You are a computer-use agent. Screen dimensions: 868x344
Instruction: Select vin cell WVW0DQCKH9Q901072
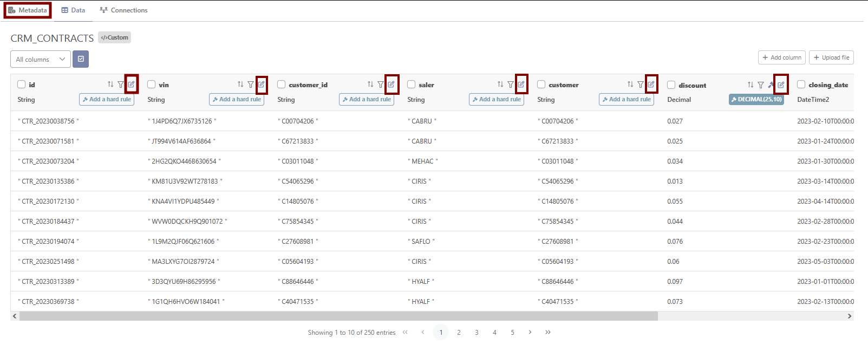point(187,222)
